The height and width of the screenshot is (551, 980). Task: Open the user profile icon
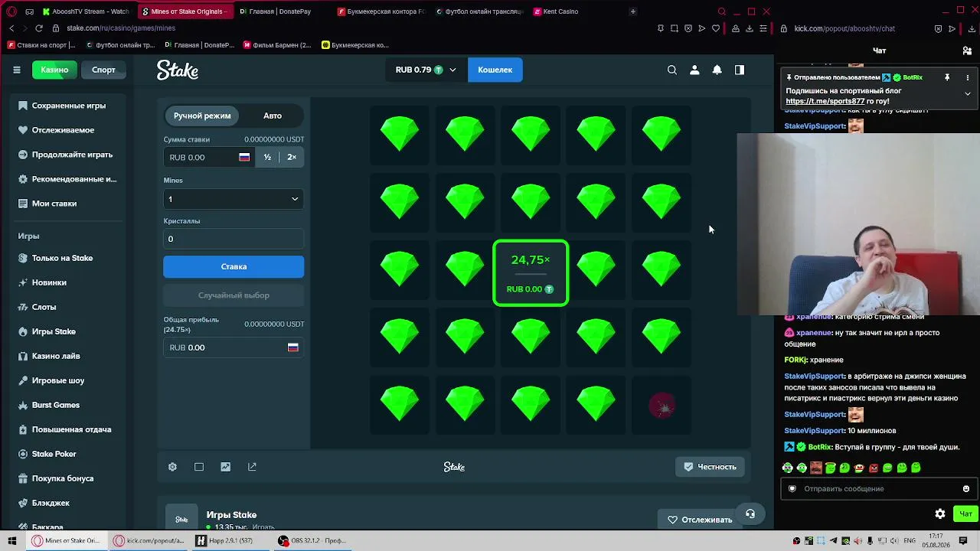[x=694, y=70]
